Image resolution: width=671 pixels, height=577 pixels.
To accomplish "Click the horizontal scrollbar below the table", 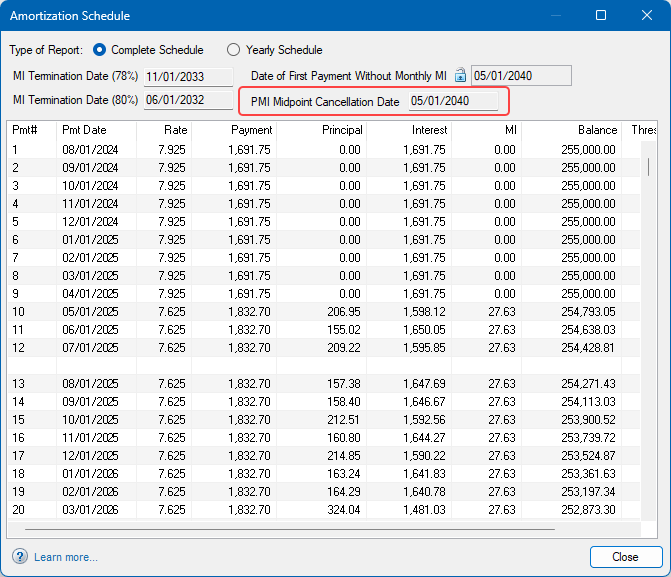I will coord(290,530).
